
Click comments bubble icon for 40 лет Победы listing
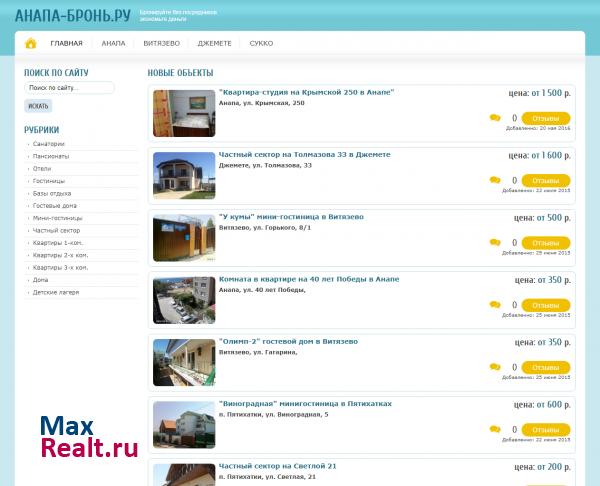pyautogui.click(x=495, y=305)
